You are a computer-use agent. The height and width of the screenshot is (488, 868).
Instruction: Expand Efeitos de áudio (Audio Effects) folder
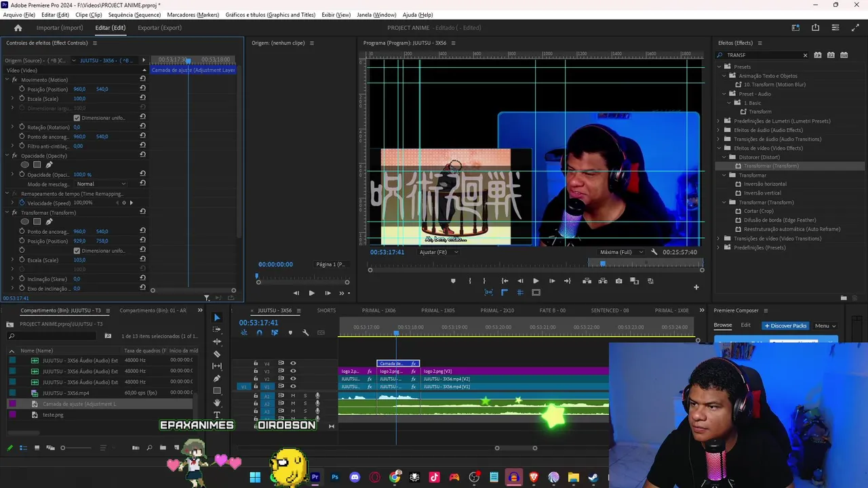click(719, 130)
